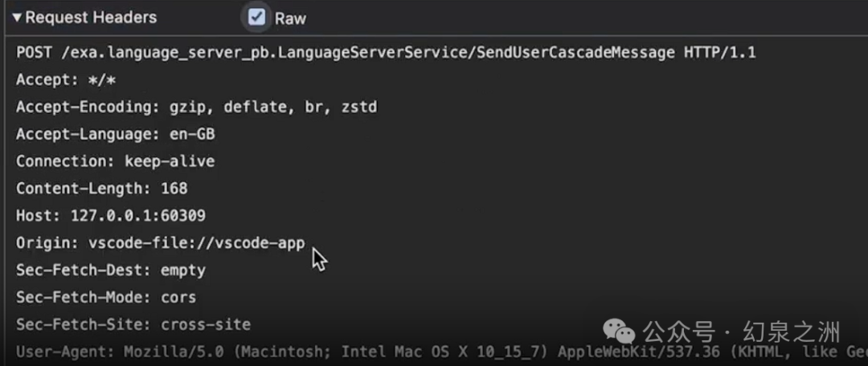Image resolution: width=868 pixels, height=366 pixels.
Task: Uncheck the Raw checkbox
Action: coord(256,17)
